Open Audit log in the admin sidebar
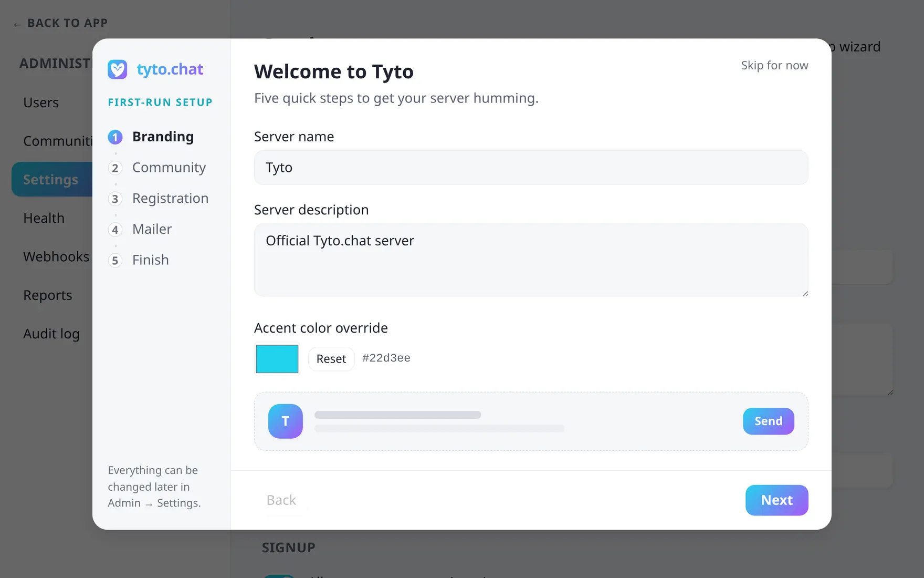This screenshot has height=578, width=924. 51,334
